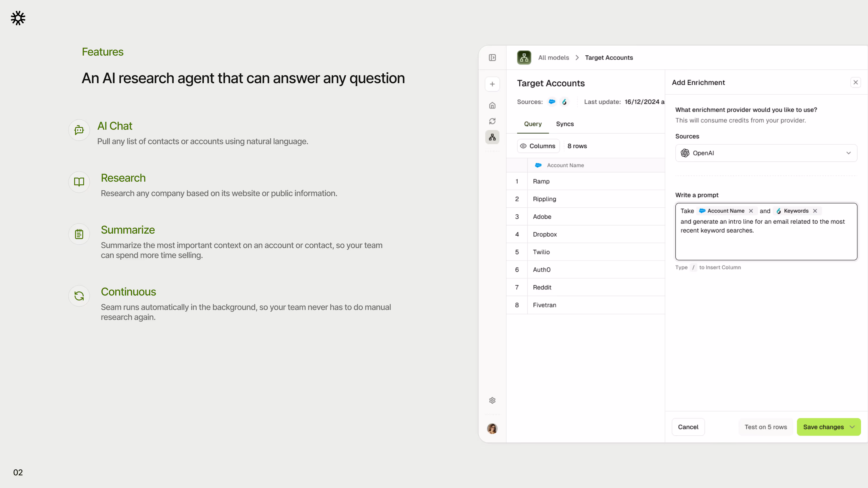868x488 pixels.
Task: Click the Cancel button
Action: [688, 427]
